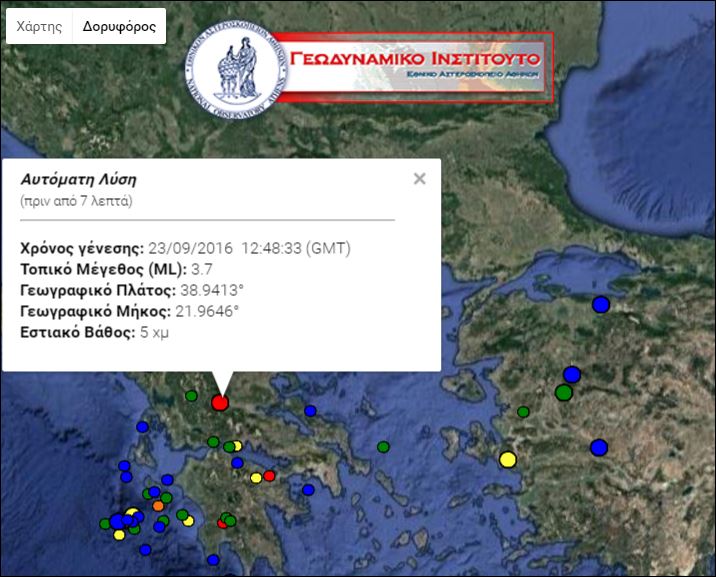Close the Αυτόματη Λύση info popup
The image size is (716, 577).
(x=420, y=178)
